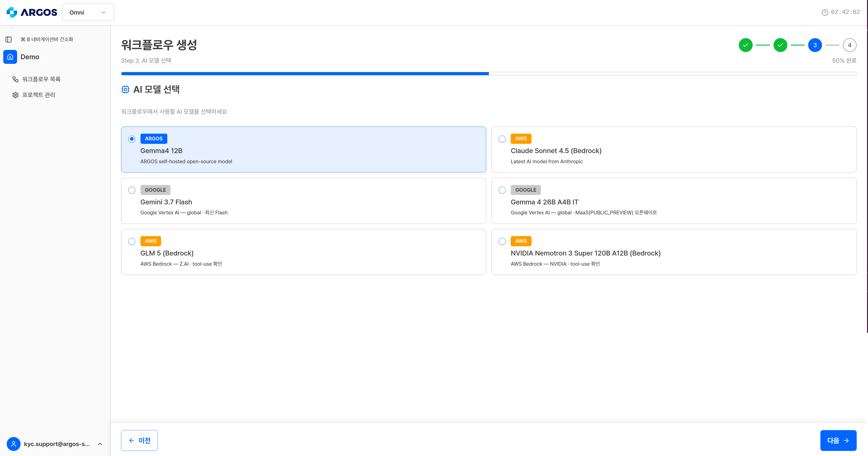This screenshot has width=868, height=456.
Task: Click 'ARGOS self-hosted open-source model' description
Action: coord(186,162)
